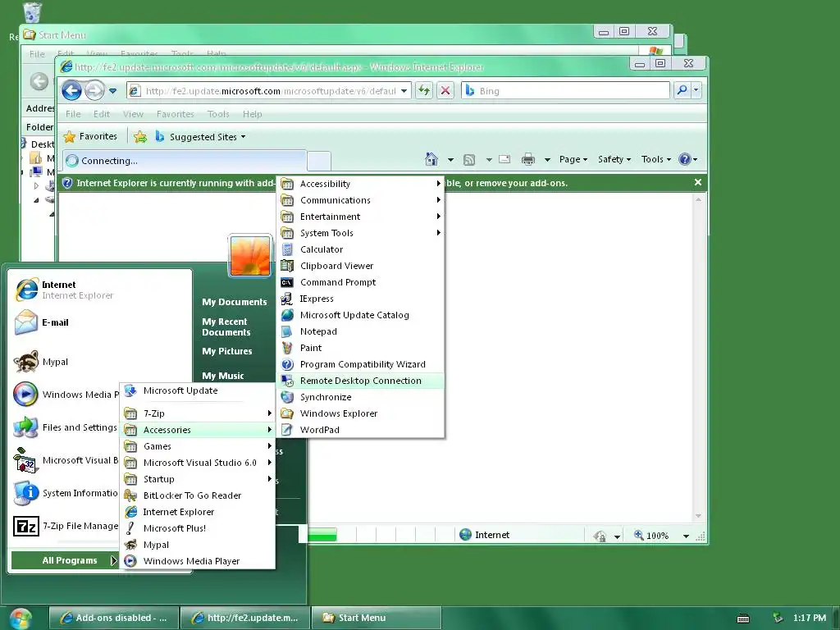Image resolution: width=840 pixels, height=630 pixels.
Task: Open Mypal from All Programs list
Action: pyautogui.click(x=197, y=545)
